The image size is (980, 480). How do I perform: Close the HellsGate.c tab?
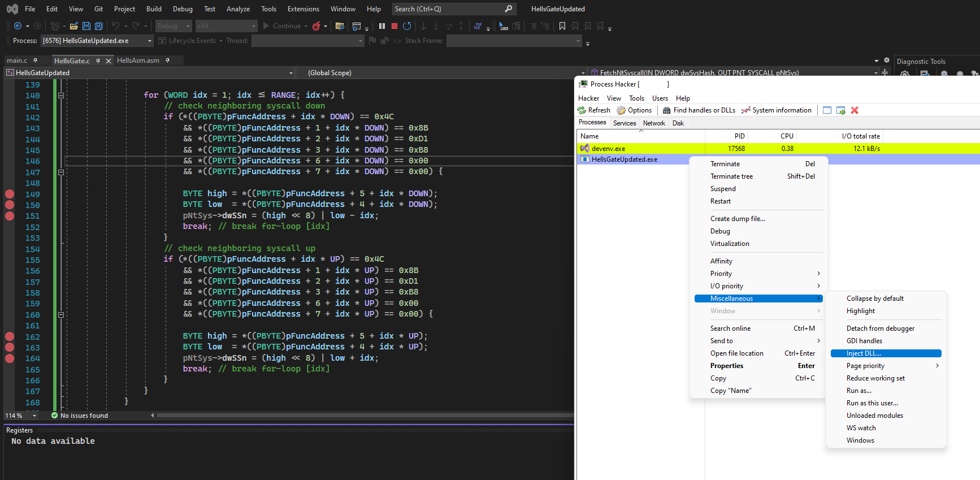click(x=109, y=61)
